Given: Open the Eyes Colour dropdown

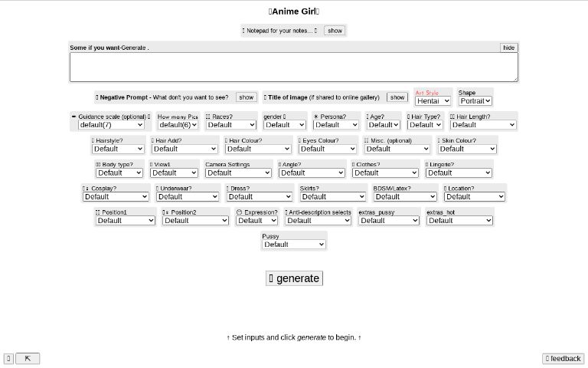Looking at the screenshot, I should tap(328, 149).
